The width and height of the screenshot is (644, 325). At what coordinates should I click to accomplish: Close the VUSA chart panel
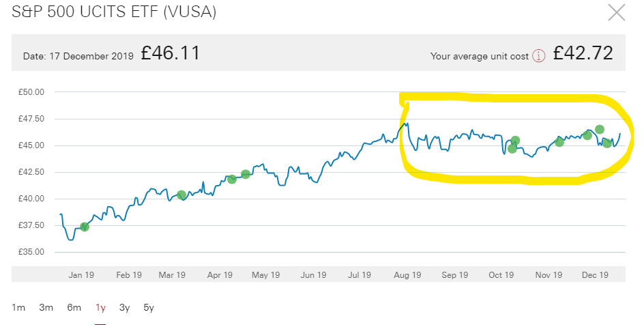point(617,13)
